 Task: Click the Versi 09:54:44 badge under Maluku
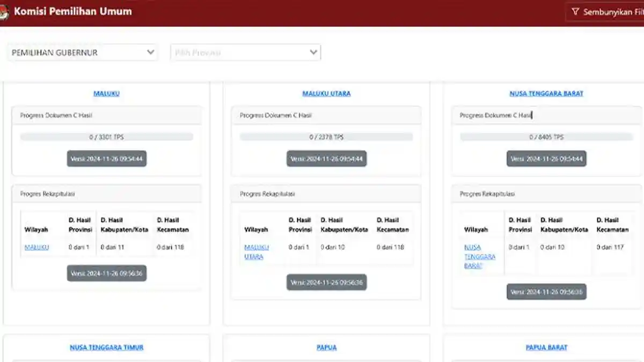point(106,159)
